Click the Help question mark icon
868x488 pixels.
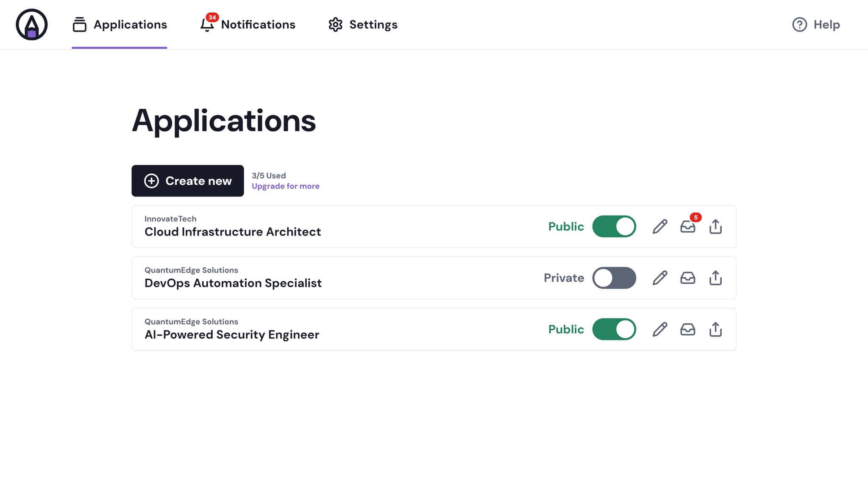799,25
